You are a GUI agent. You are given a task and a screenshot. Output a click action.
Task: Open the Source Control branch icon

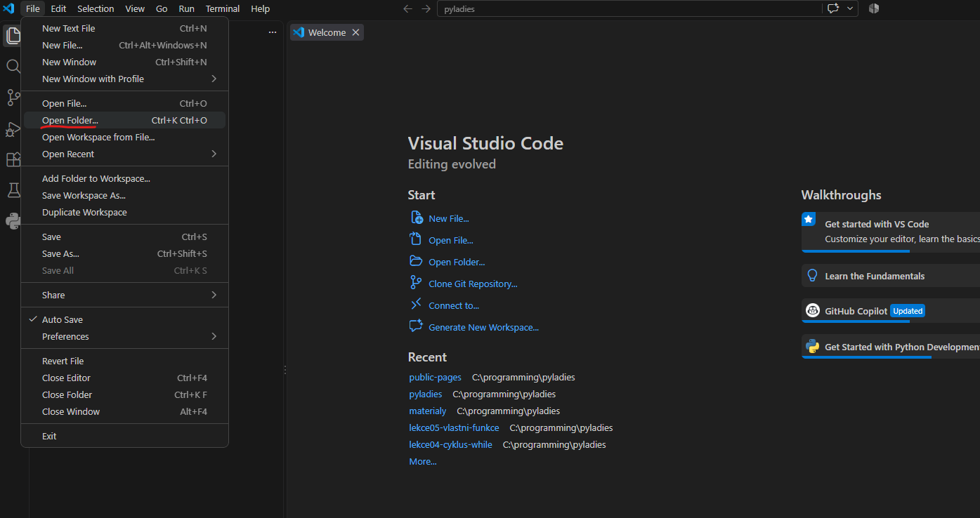[13, 98]
